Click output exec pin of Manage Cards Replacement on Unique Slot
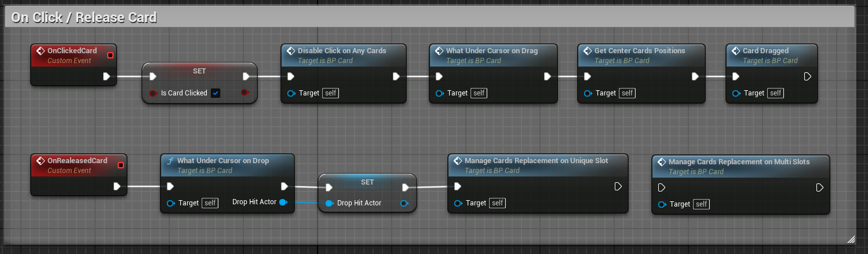Screen dimensions: 868x254 click(618, 186)
